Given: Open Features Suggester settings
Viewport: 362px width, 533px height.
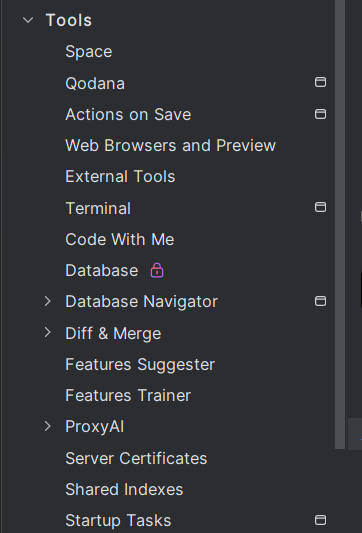Looking at the screenshot, I should pos(140,364).
